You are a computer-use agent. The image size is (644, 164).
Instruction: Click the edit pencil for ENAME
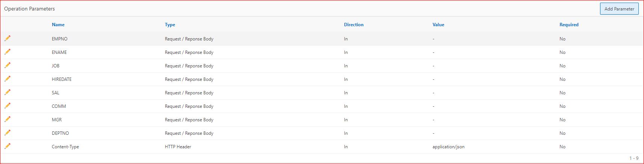(8, 52)
